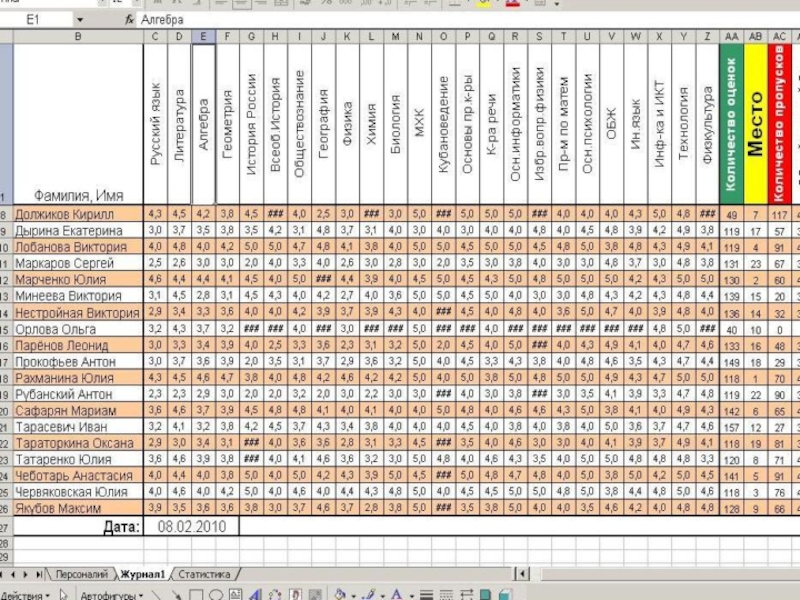Open the Dash Style options
Image resolution: width=800 pixels, height=600 pixels.
(x=446, y=595)
